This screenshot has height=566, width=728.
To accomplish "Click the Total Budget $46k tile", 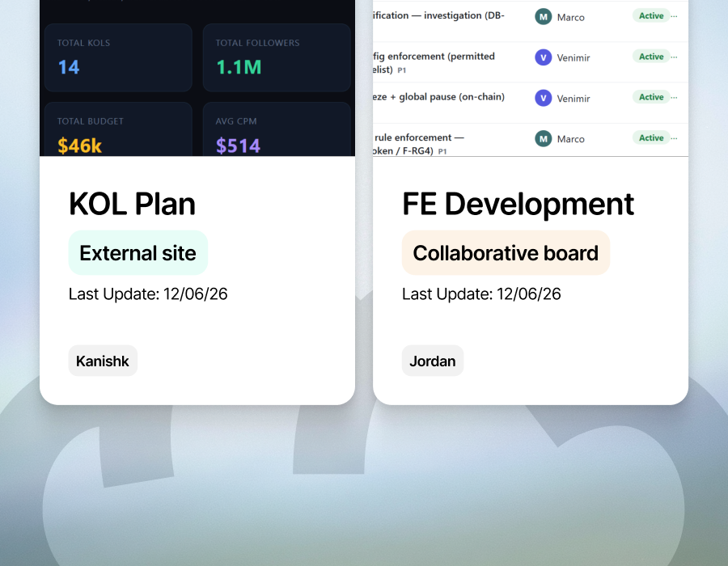I will click(x=118, y=129).
